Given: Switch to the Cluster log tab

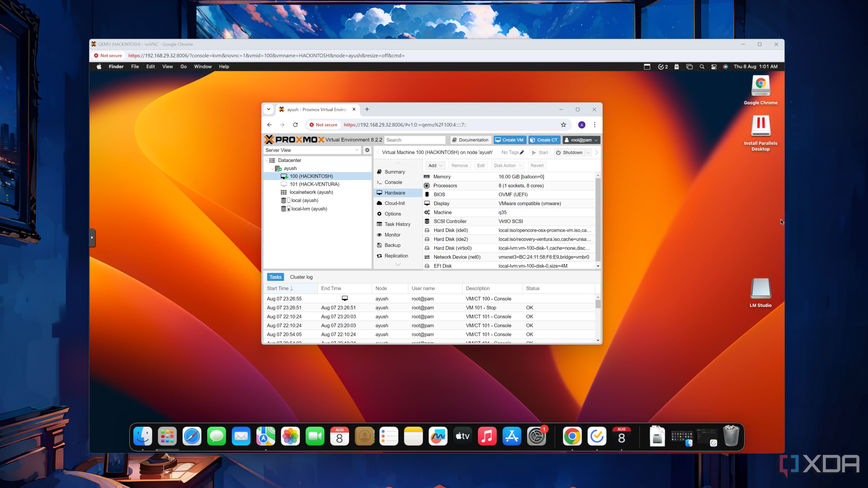Looking at the screenshot, I should coord(301,277).
